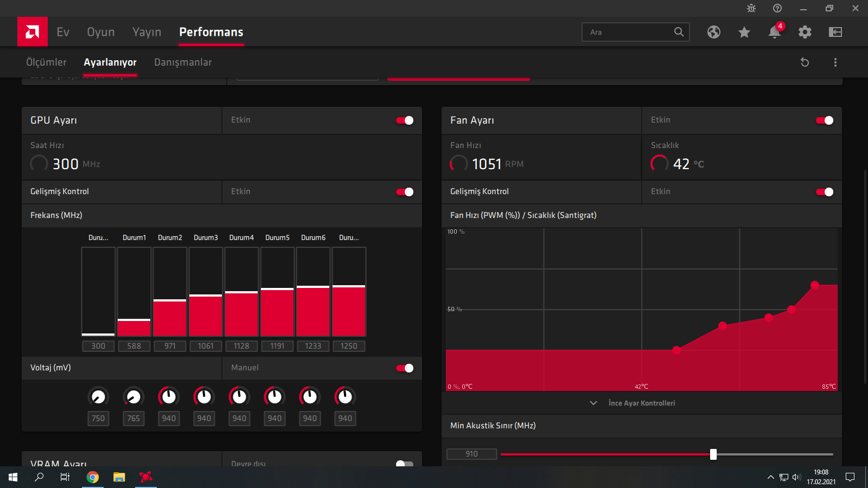Open the three-dot more options menu
The height and width of the screenshot is (488, 868).
click(x=835, y=62)
